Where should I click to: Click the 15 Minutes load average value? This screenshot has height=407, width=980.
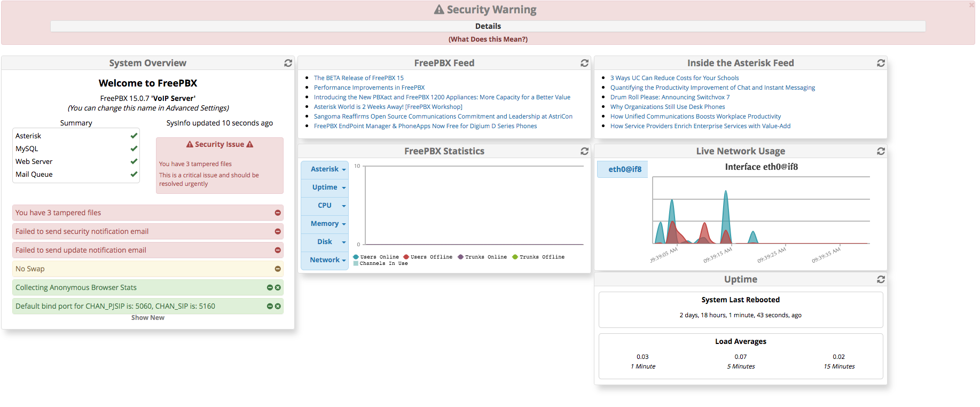[838, 357]
